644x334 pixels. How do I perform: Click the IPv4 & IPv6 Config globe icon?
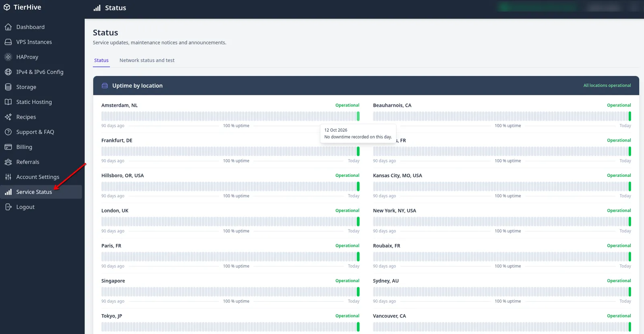[x=8, y=72]
